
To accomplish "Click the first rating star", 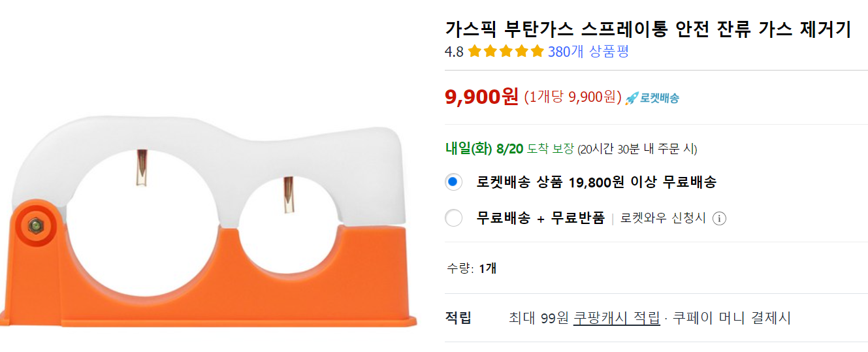I will (x=475, y=52).
